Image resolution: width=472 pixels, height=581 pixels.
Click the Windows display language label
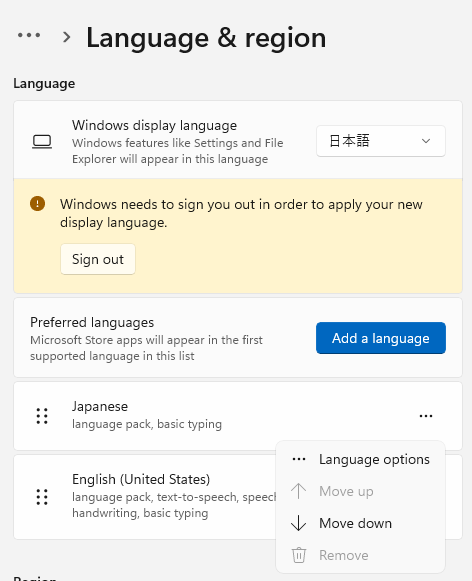pos(154,125)
